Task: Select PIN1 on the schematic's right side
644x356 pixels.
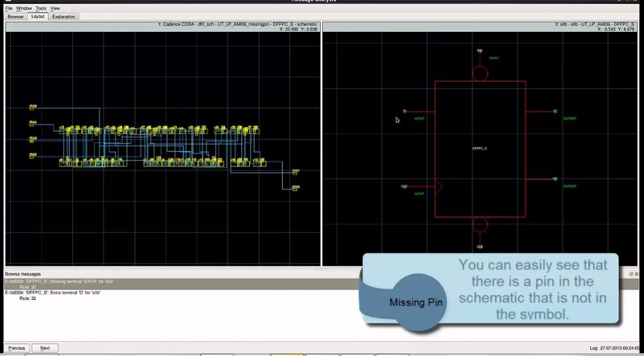Action: [x=295, y=171]
